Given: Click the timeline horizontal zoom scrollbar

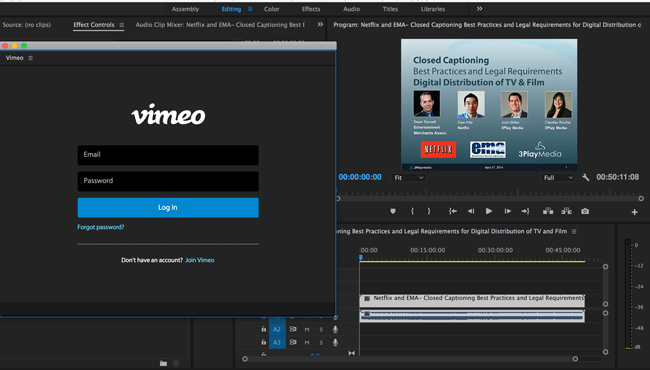Looking at the screenshot, I should [x=410, y=359].
